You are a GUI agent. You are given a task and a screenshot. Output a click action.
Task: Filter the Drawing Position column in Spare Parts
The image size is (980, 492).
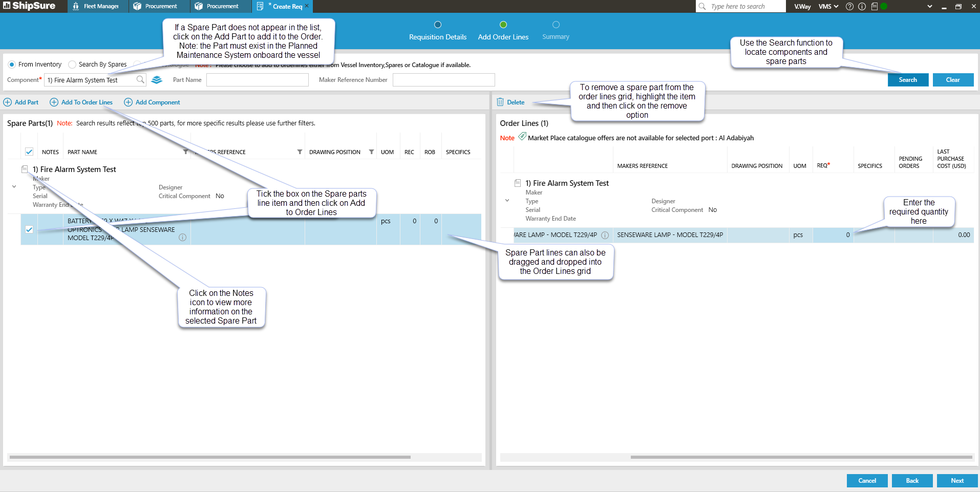pyautogui.click(x=371, y=152)
